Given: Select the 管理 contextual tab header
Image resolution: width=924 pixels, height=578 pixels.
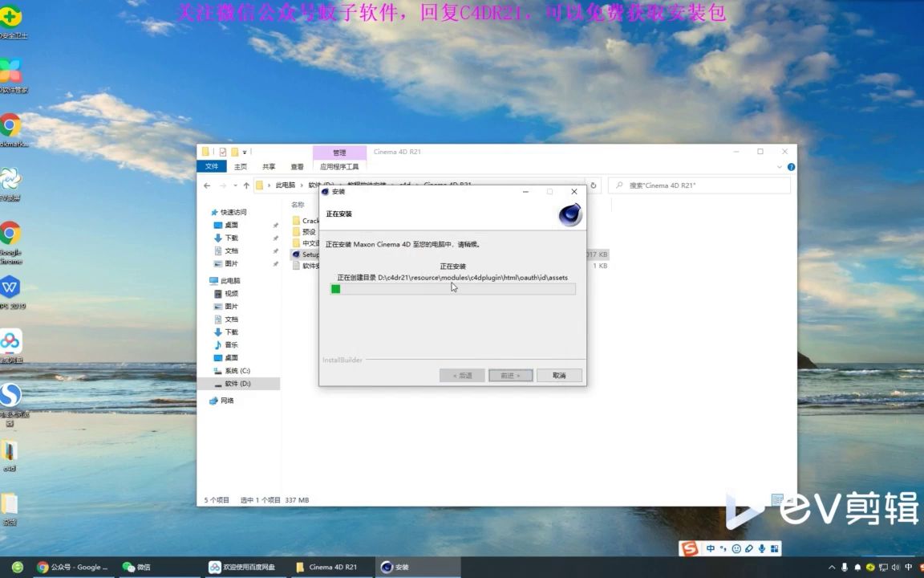Looking at the screenshot, I should point(339,153).
